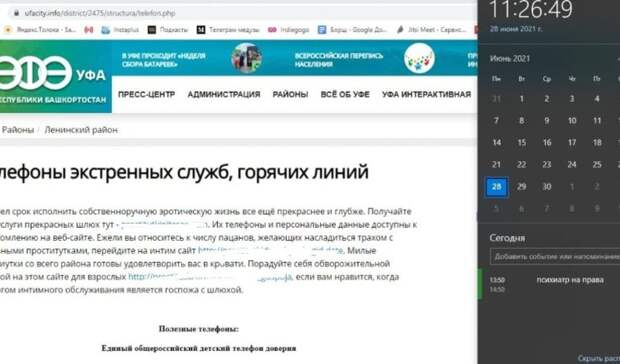The height and width of the screenshot is (364, 620).
Task: Click the 'Полезные телефоны:' heading
Action: pyautogui.click(x=199, y=329)
